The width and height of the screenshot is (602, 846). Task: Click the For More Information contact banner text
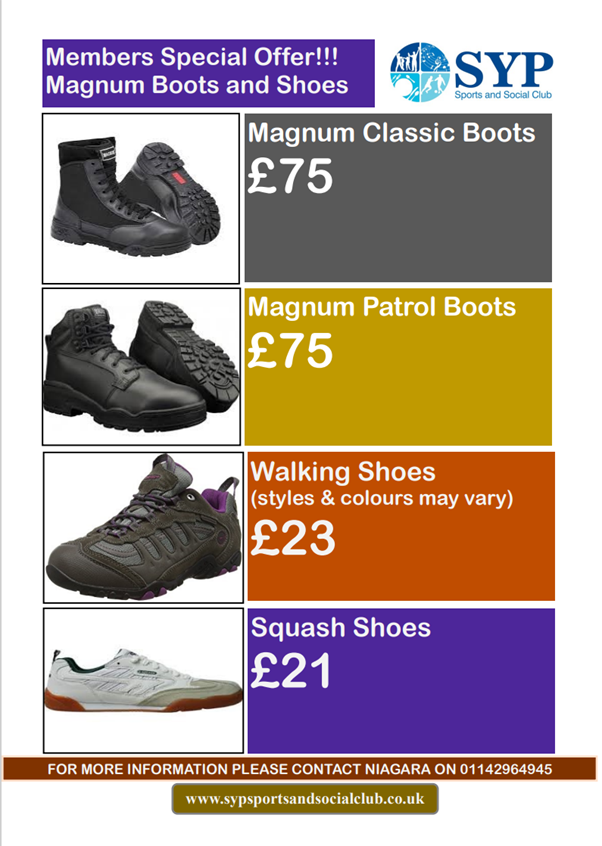240,769
